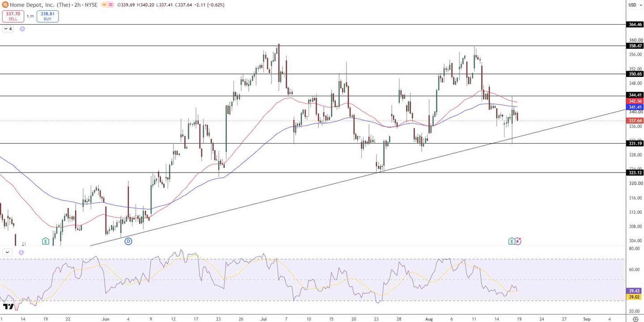Click the 337.64 current price label
644x322 pixels.
[x=635, y=121]
